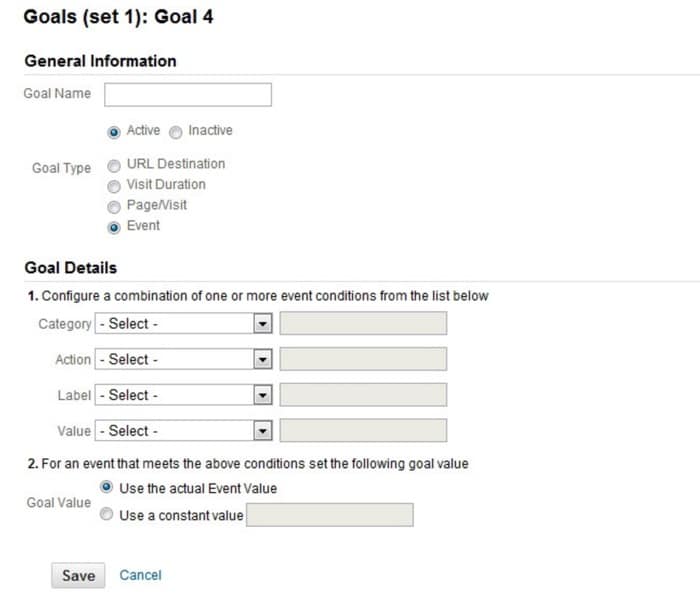Open the Value condition dropdown
700x600 pixels.
(x=184, y=431)
